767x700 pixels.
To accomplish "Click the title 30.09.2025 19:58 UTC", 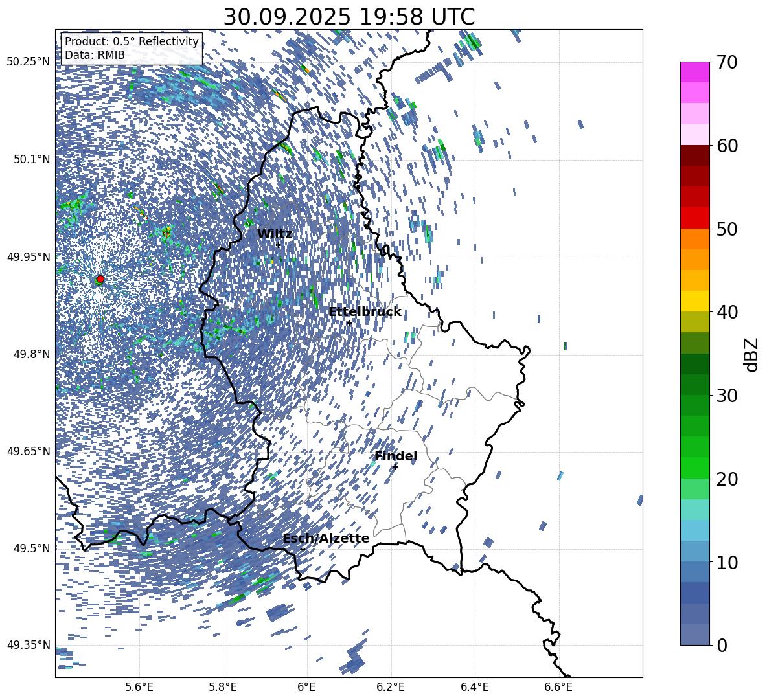I will (349, 17).
